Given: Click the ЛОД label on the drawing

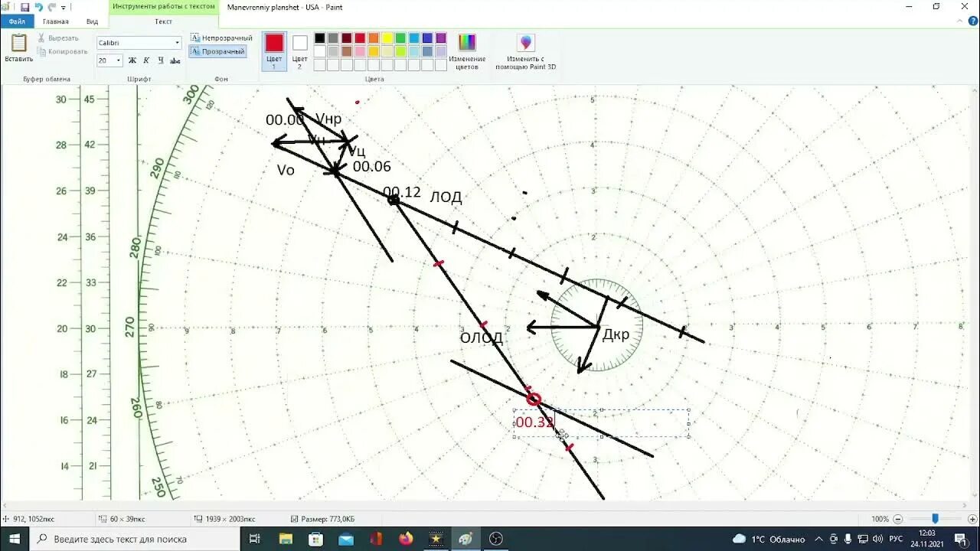Looking at the screenshot, I should [446, 197].
